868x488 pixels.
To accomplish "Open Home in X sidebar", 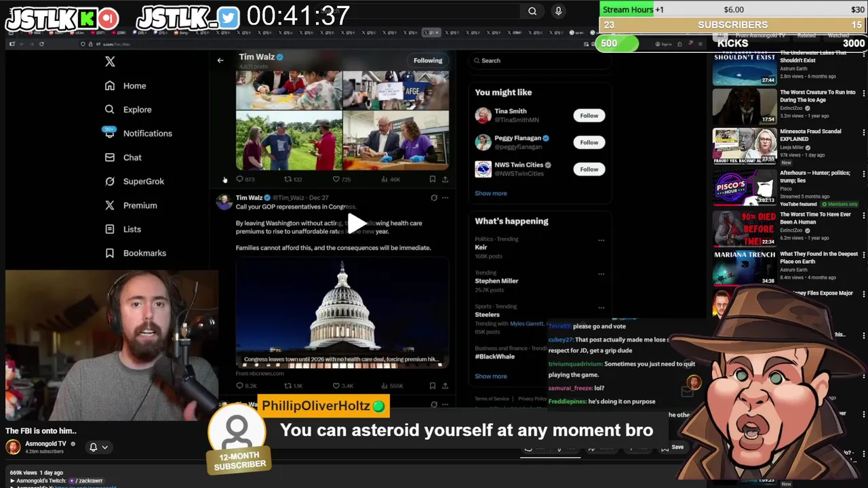I will pyautogui.click(x=125, y=86).
